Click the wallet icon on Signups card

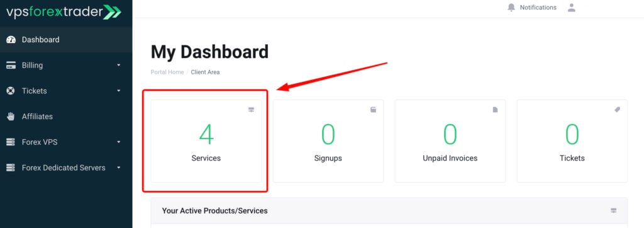coord(373,110)
